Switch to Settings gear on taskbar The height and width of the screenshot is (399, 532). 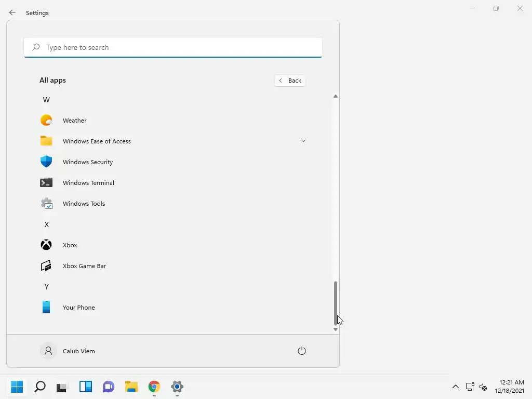(177, 387)
